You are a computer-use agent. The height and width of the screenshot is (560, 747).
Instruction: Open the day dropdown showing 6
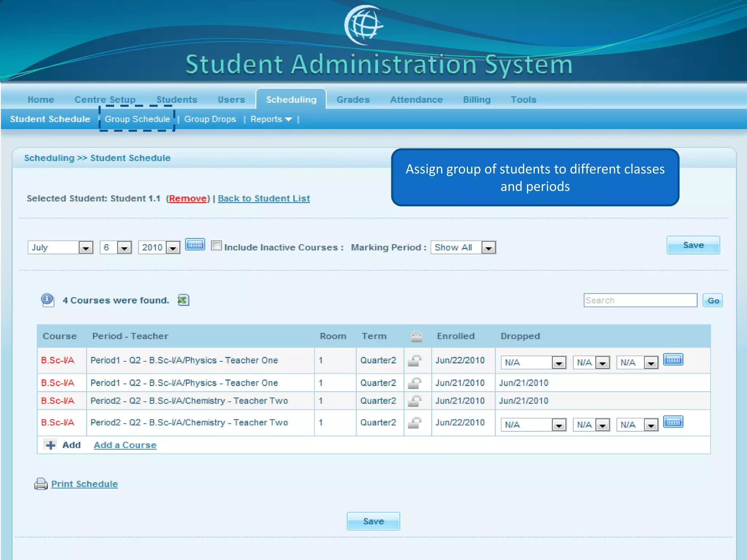point(116,248)
